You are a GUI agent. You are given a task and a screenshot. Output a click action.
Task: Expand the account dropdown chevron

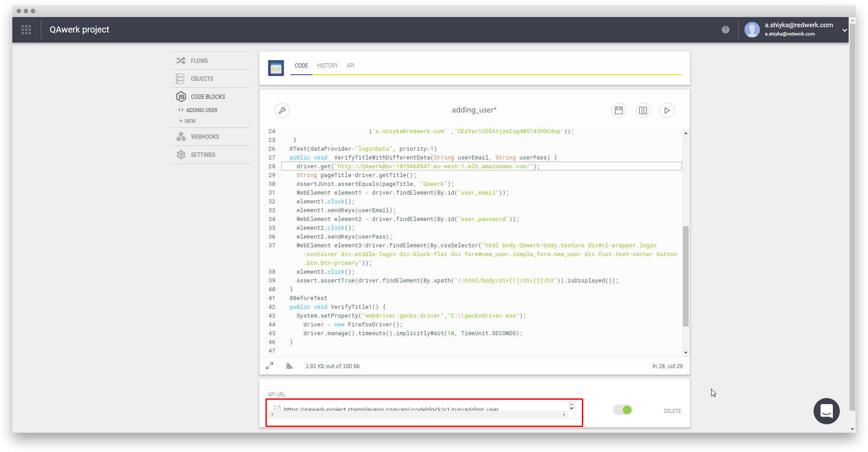click(x=844, y=30)
